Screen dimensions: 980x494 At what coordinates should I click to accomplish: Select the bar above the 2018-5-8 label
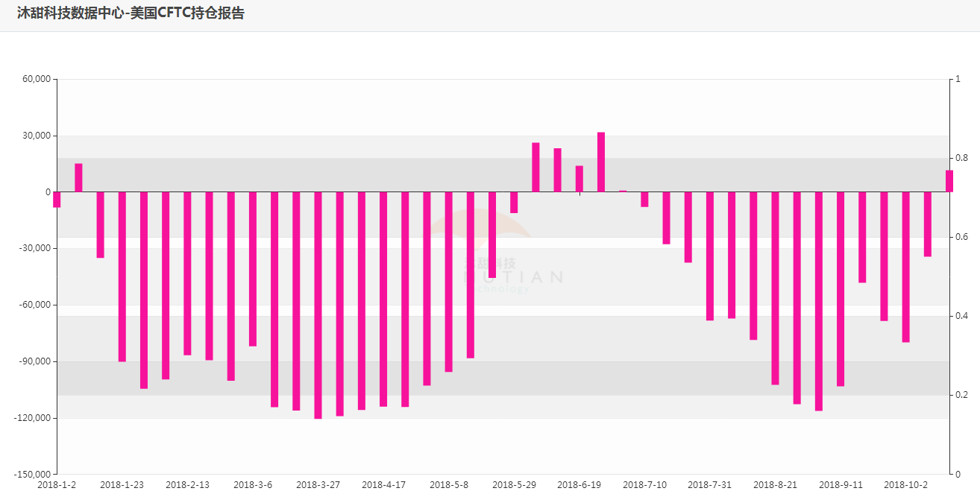[x=448, y=282]
